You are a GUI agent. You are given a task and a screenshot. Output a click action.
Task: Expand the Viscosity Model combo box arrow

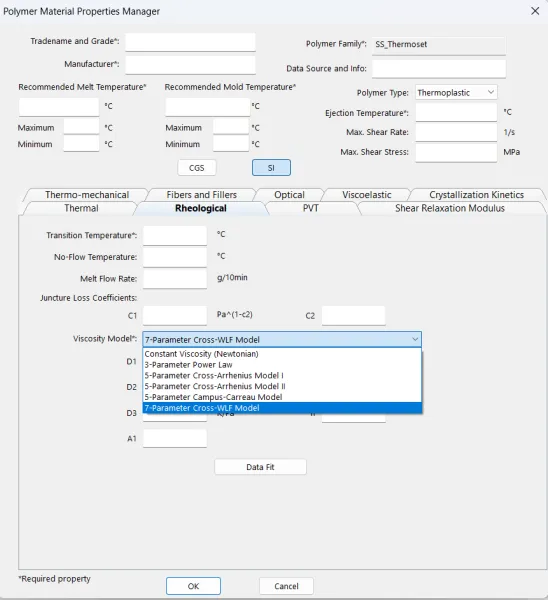[x=415, y=339]
